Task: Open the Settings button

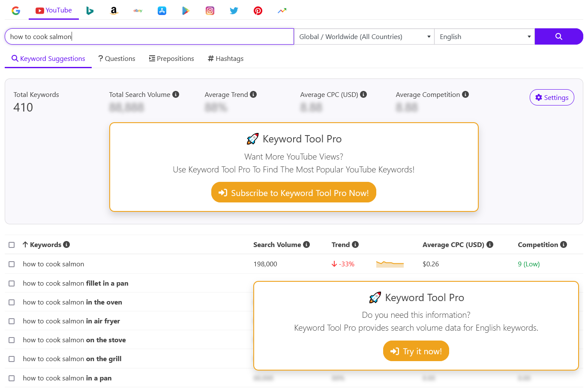Action: [552, 97]
